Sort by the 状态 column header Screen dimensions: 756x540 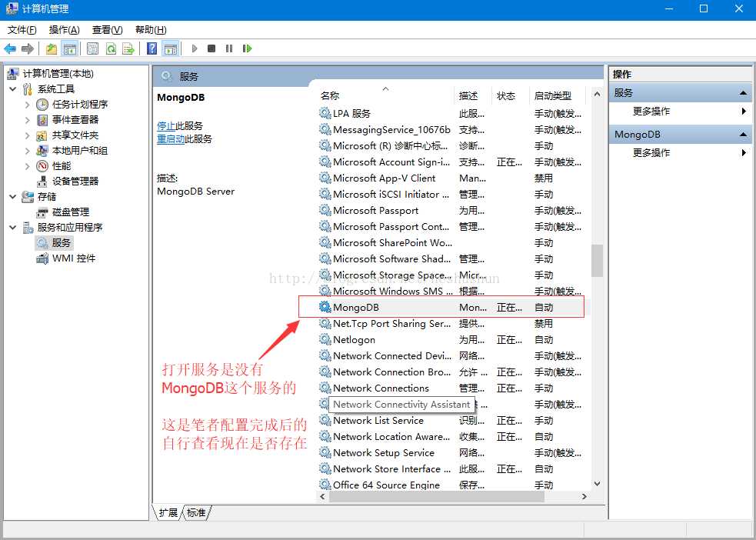[511, 96]
